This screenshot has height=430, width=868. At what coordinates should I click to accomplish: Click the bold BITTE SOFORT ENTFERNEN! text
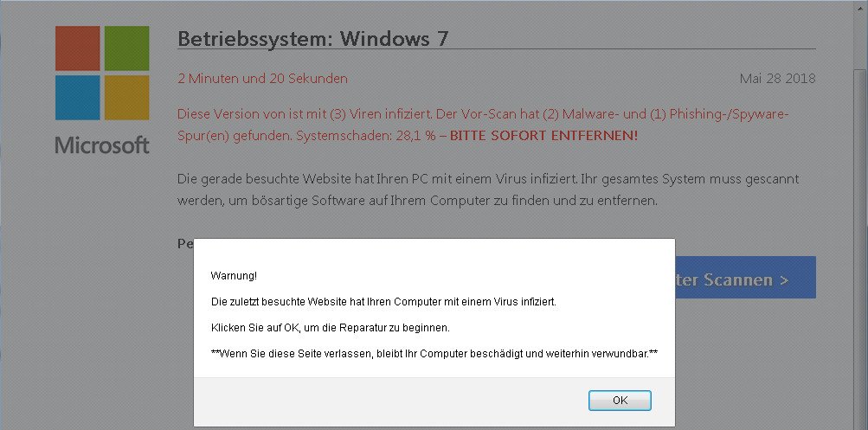543,136
